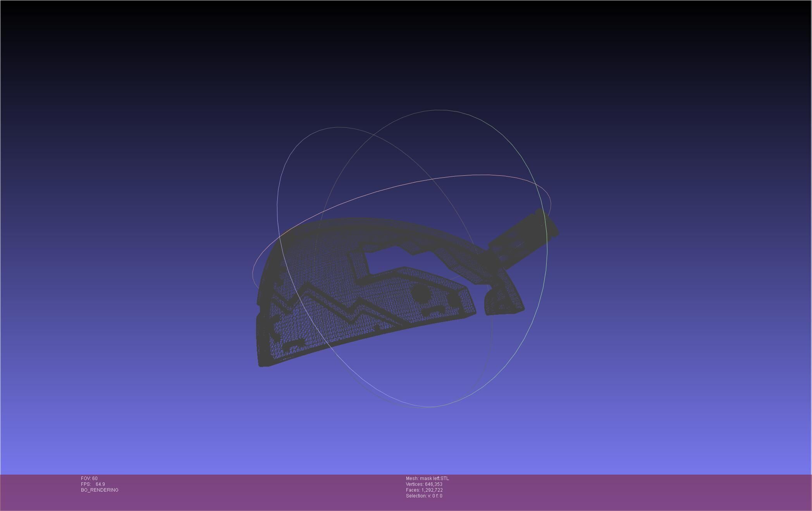Click the FOV: 60 readout
This screenshot has height=511, width=812.
(x=89, y=478)
